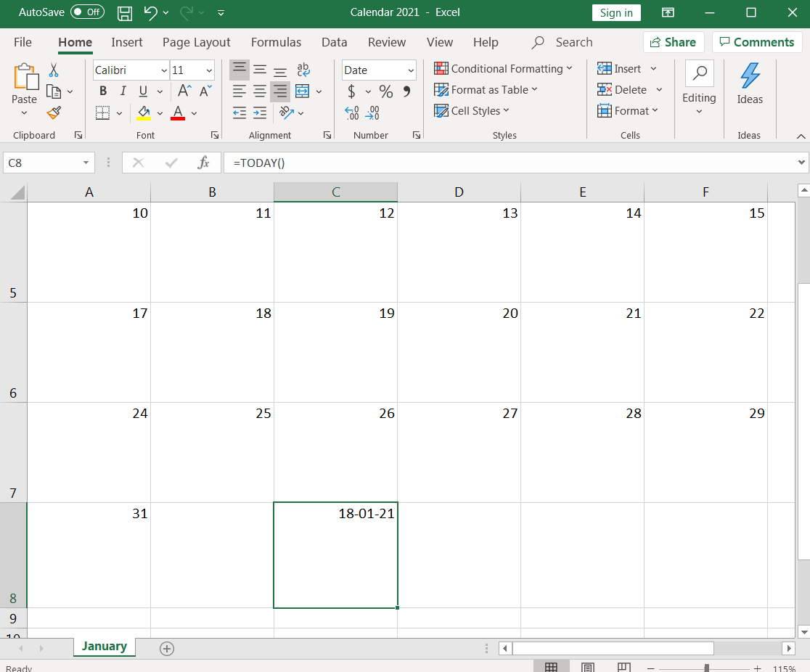Apply Italic formatting
Image resolution: width=810 pixels, height=672 pixels.
pos(123,91)
